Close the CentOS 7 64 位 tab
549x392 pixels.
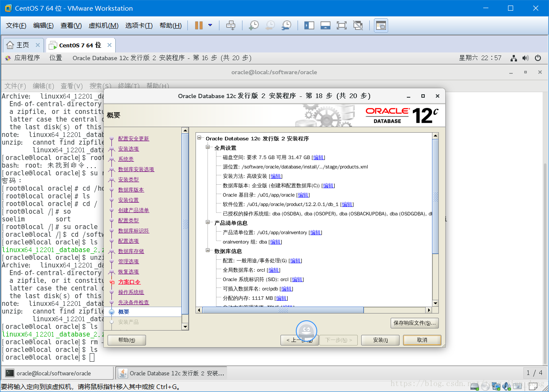click(109, 45)
